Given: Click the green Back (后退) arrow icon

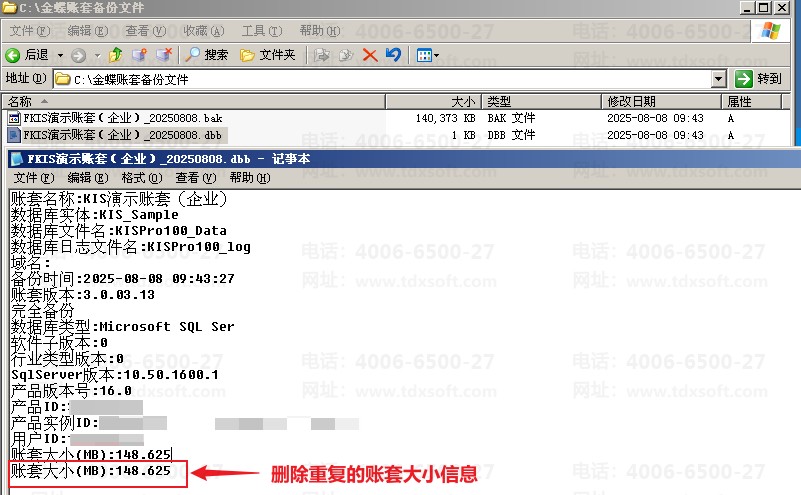Looking at the screenshot, I should click(x=13, y=55).
